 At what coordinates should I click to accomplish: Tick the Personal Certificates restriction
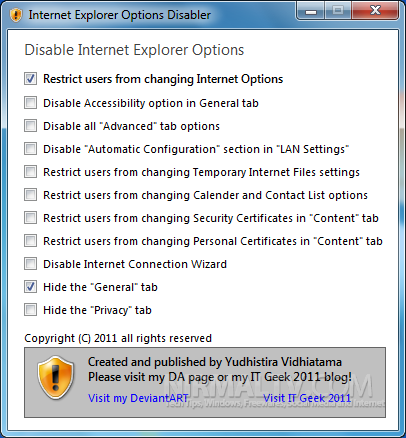coord(30,241)
